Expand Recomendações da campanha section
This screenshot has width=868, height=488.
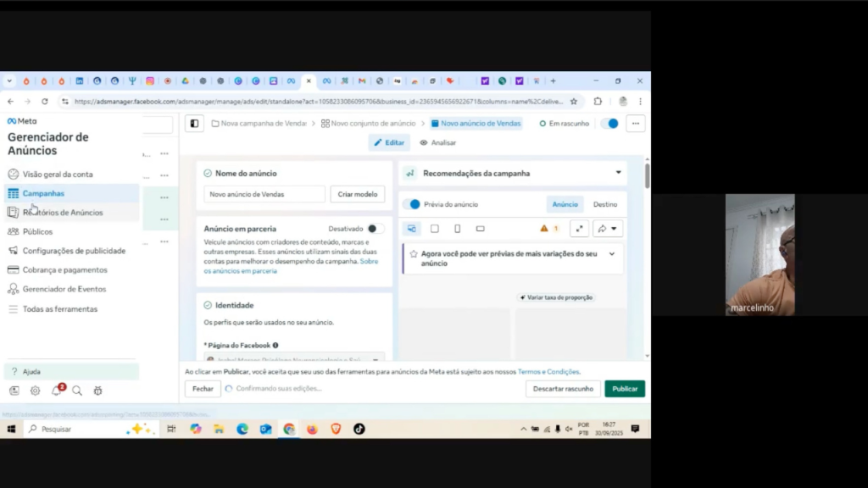(618, 173)
